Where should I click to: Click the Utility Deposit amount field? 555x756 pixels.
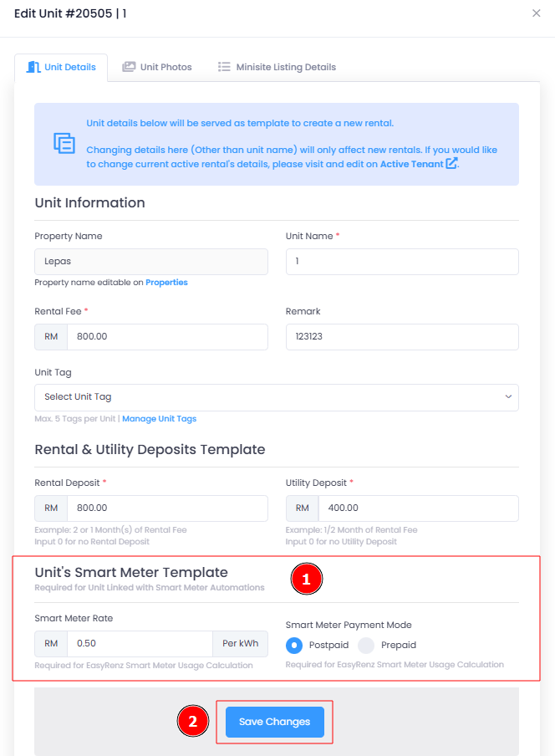click(418, 508)
